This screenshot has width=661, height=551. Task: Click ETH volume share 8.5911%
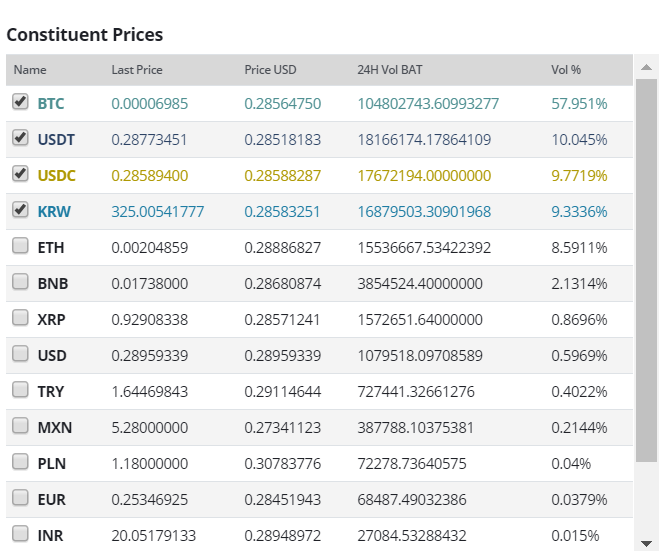(579, 247)
